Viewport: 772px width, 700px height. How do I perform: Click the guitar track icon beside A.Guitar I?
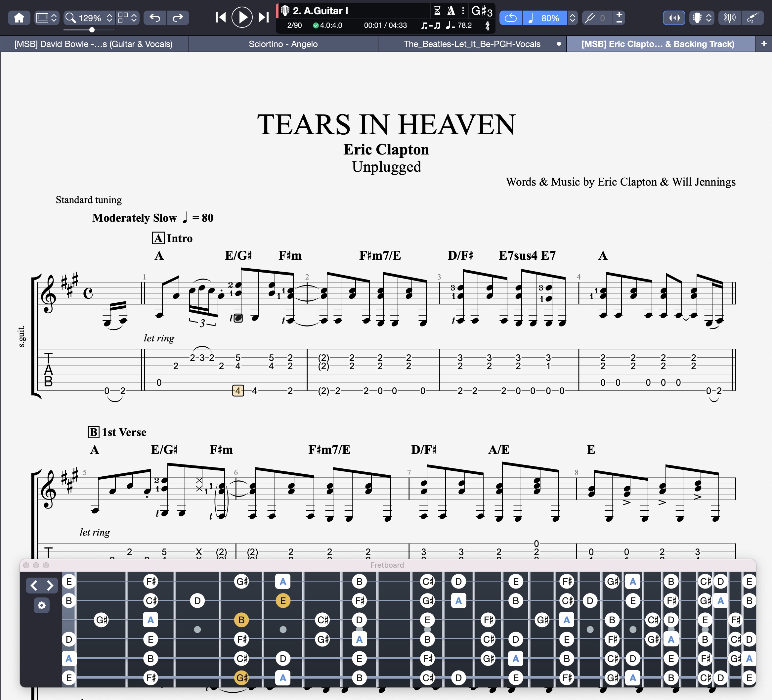(x=285, y=10)
